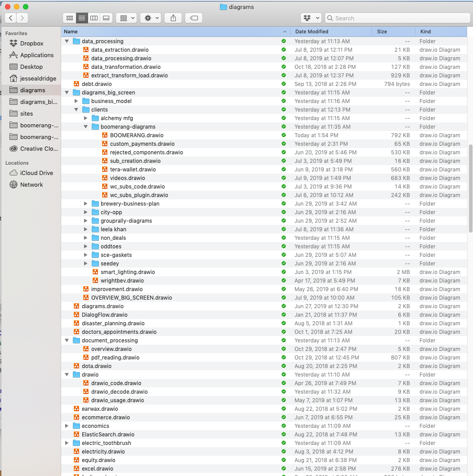The image size is (473, 476).
Task: Click the green sync status badge beside debt.drawio
Action: coord(283,84)
